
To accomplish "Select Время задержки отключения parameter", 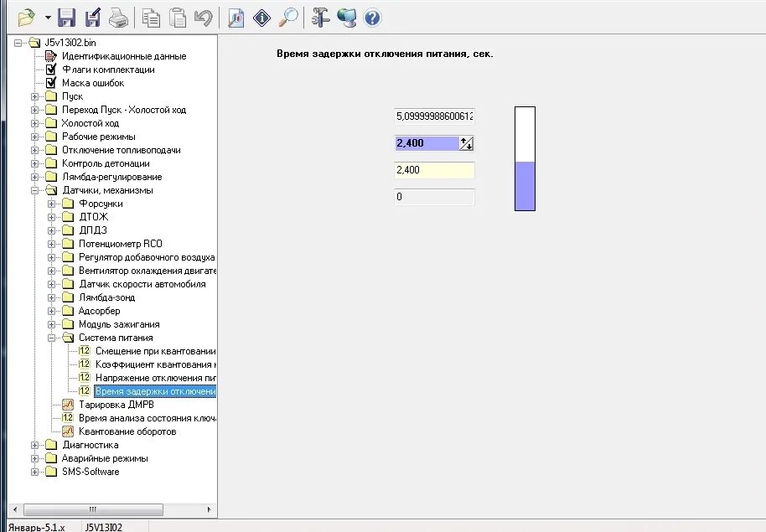I will [x=155, y=391].
